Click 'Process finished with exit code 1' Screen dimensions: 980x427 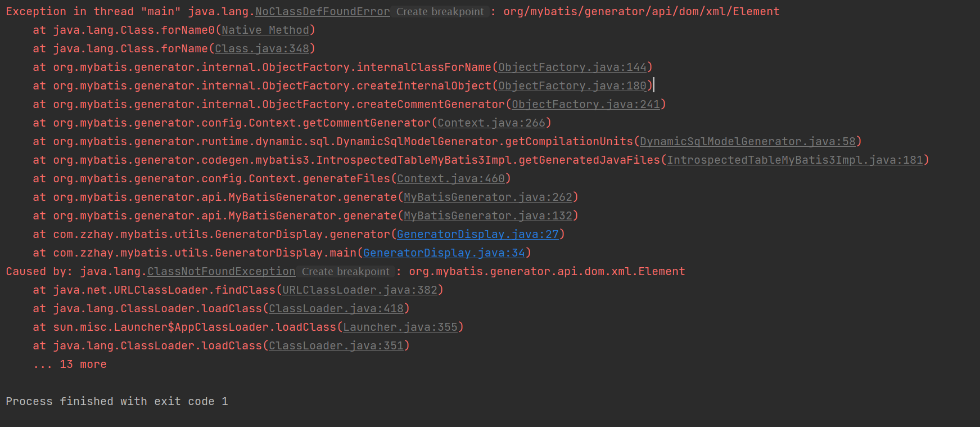[117, 401]
